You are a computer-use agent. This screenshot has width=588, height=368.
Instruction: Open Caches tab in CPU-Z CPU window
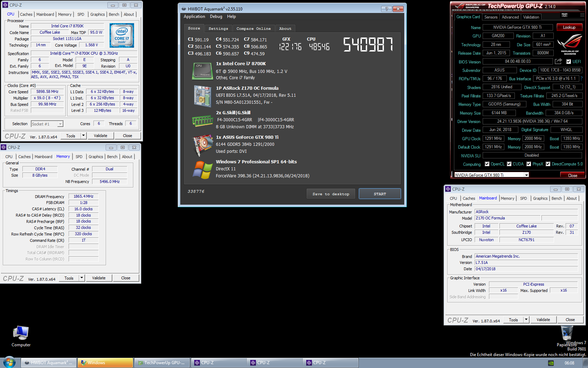(x=26, y=14)
